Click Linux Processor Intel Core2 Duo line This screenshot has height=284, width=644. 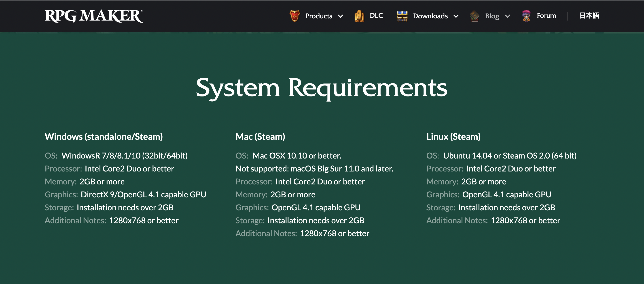[491, 169]
